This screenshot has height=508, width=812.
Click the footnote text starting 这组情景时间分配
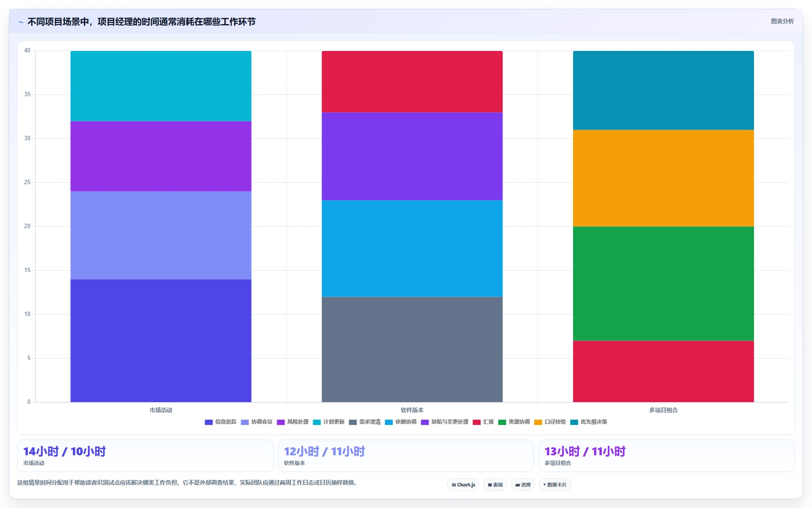188,483
